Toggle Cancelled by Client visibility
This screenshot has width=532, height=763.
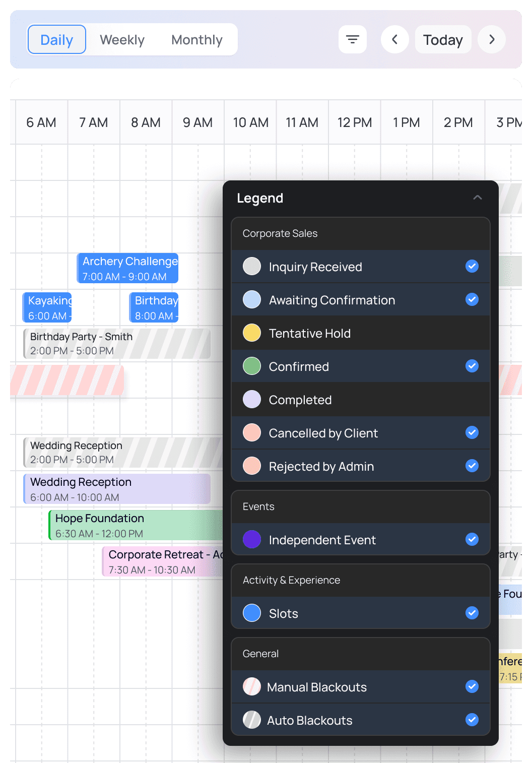(x=472, y=432)
